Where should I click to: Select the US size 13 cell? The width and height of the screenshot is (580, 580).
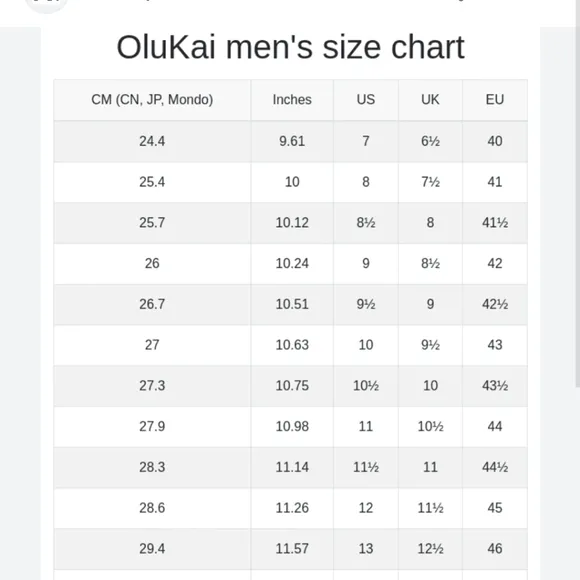366,549
